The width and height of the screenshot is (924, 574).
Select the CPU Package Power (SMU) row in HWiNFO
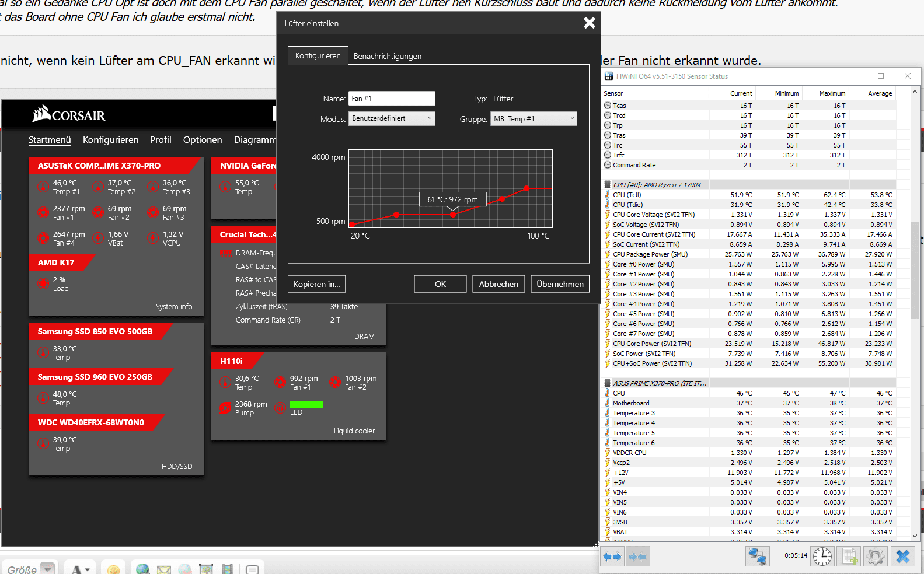point(749,254)
